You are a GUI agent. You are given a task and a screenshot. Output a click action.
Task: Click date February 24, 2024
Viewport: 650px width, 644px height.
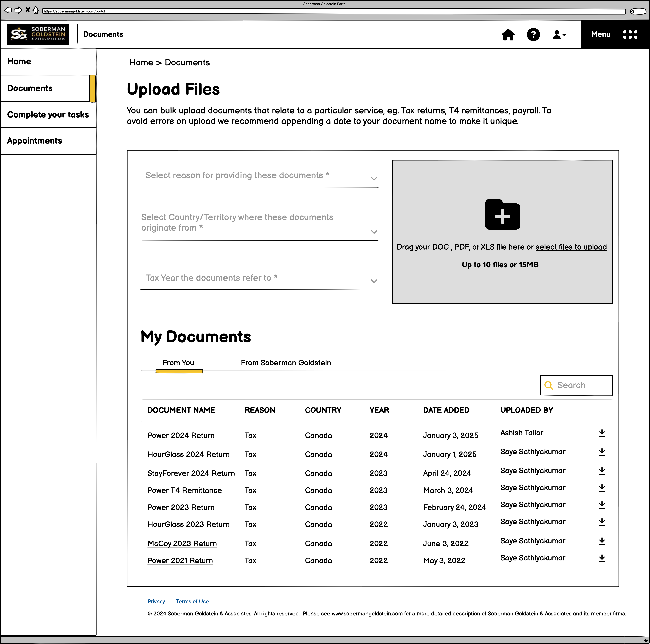455,507
